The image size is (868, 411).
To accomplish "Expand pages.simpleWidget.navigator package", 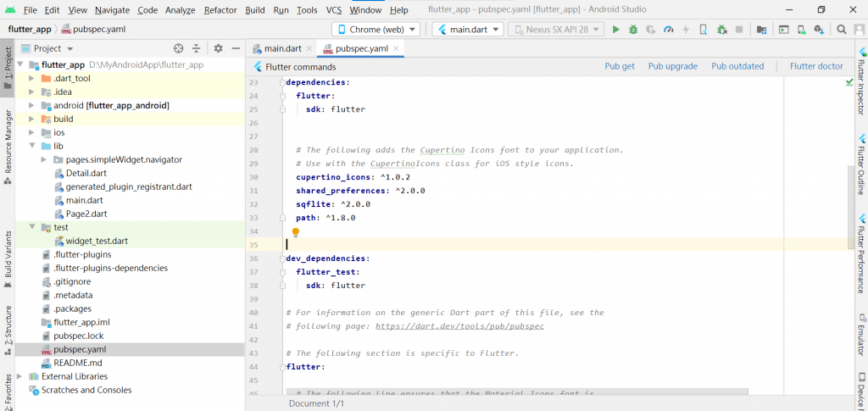I will click(44, 160).
